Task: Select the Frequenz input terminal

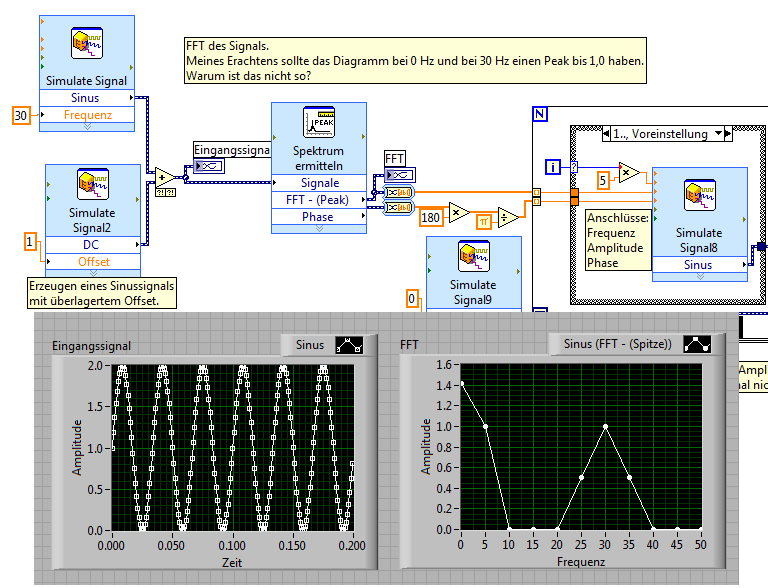Action: pos(87,115)
